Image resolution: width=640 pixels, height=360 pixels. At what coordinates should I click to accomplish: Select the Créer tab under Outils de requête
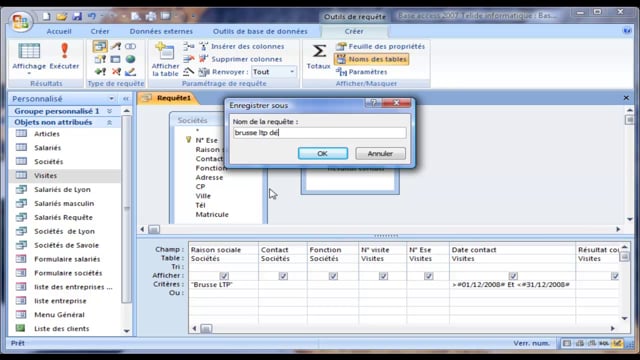pyautogui.click(x=354, y=31)
